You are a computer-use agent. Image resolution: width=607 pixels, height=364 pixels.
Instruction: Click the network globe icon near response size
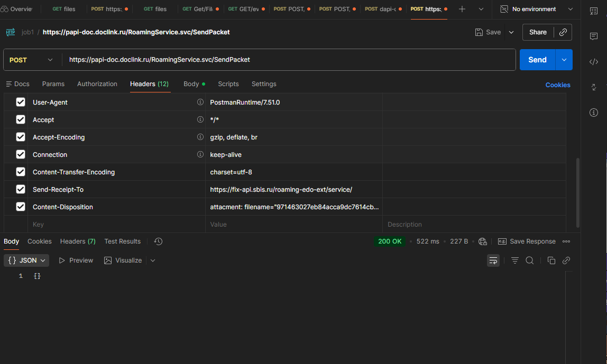[x=482, y=241]
